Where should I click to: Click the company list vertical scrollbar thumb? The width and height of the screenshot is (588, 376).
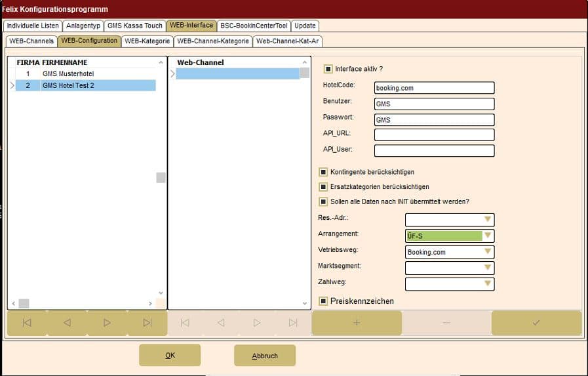[x=161, y=178]
